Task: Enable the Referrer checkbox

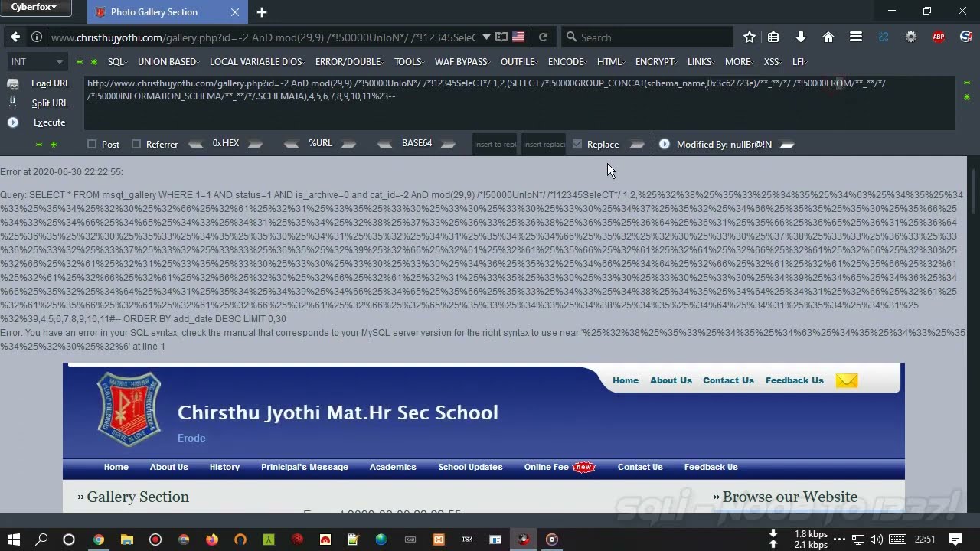Action: click(x=136, y=144)
